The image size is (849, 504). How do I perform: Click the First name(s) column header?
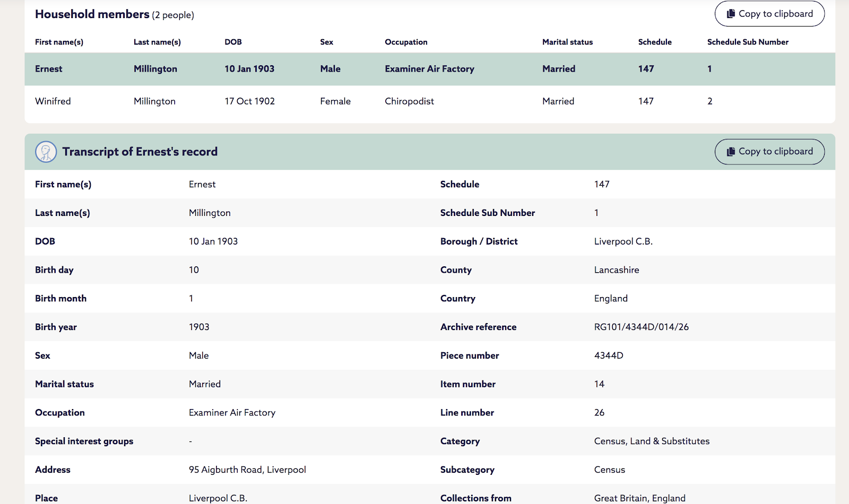tap(59, 42)
